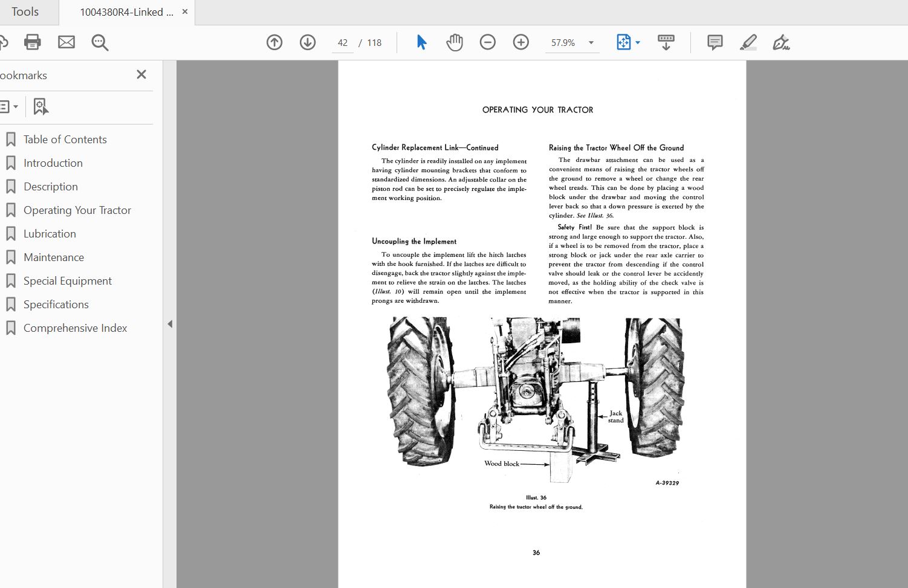Select the Hand tool
This screenshot has width=908, height=588.
click(455, 42)
